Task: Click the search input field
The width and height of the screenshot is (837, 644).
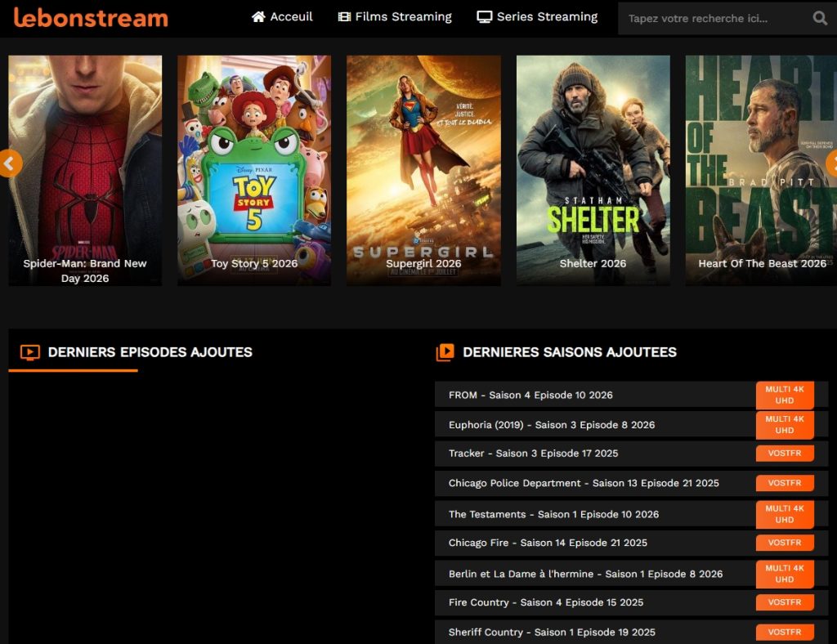Action: pos(713,19)
